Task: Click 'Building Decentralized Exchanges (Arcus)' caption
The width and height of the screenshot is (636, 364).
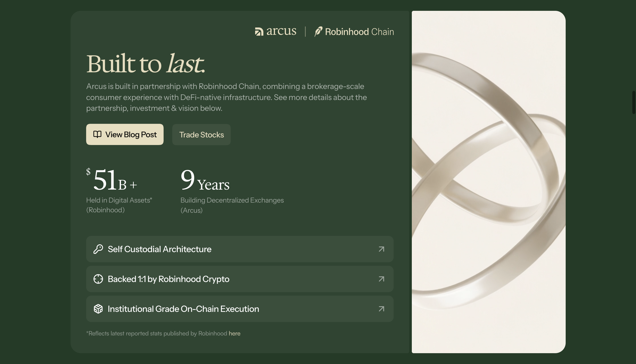Action: 232,205
